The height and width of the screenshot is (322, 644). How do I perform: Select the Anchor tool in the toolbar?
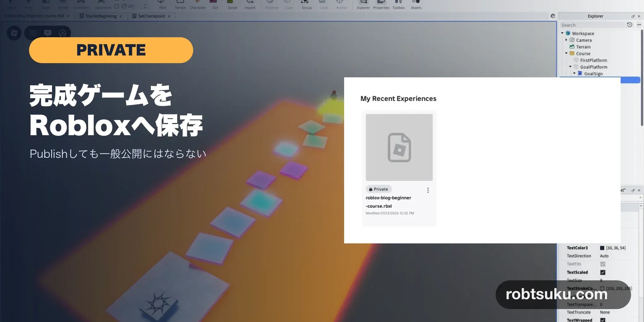click(342, 4)
